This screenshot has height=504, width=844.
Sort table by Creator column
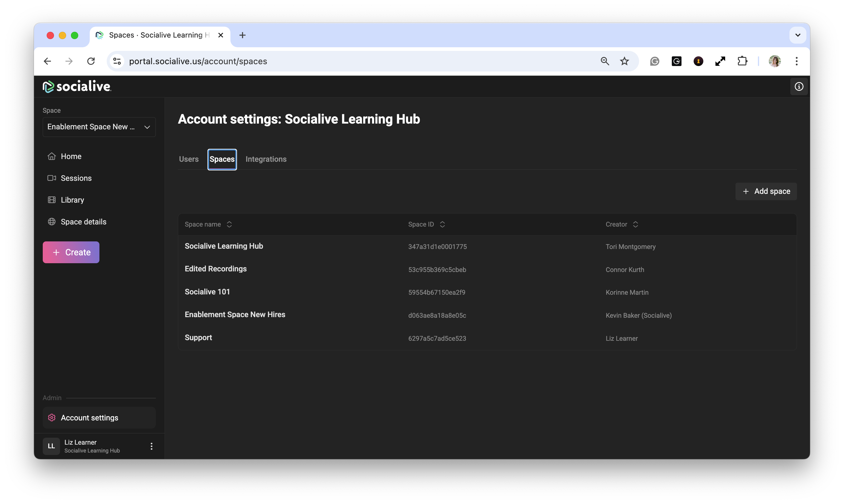pos(635,224)
